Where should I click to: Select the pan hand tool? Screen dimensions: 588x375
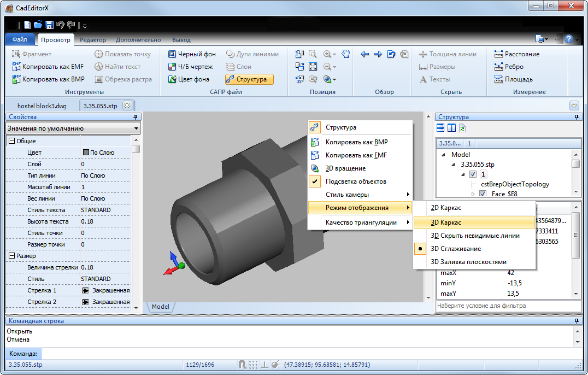(x=345, y=54)
